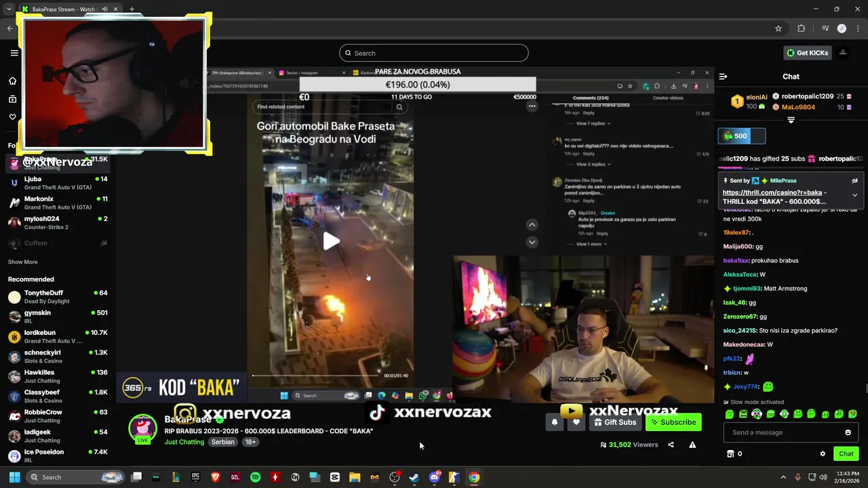
Task: Open chat settings gear icon
Action: [823, 453]
